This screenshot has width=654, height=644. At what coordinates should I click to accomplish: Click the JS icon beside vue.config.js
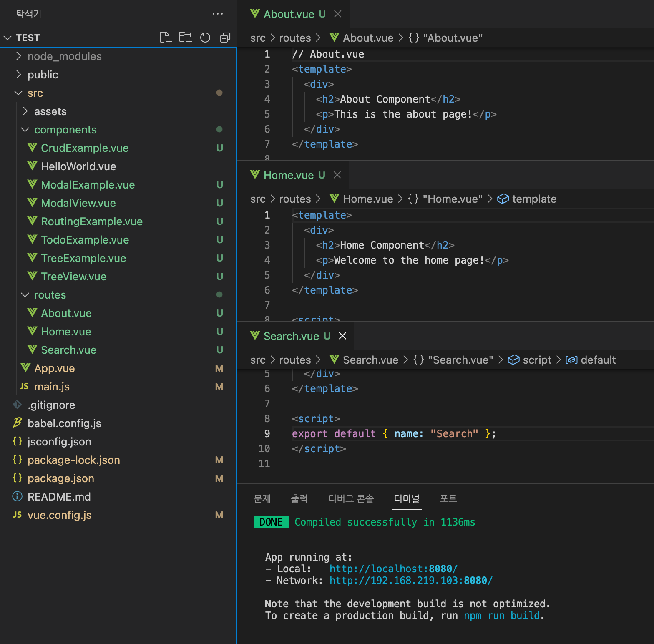coord(17,515)
